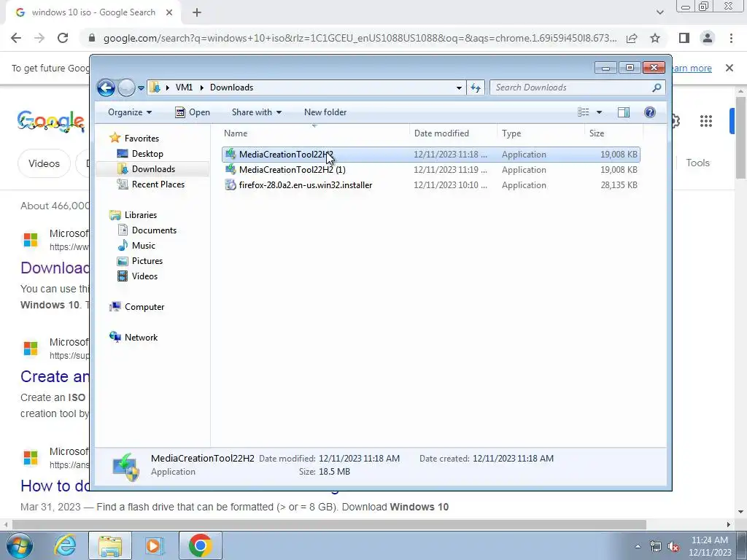Toggle the Chrome side panel icon
Screen dimensions: 747x560
coord(684,38)
